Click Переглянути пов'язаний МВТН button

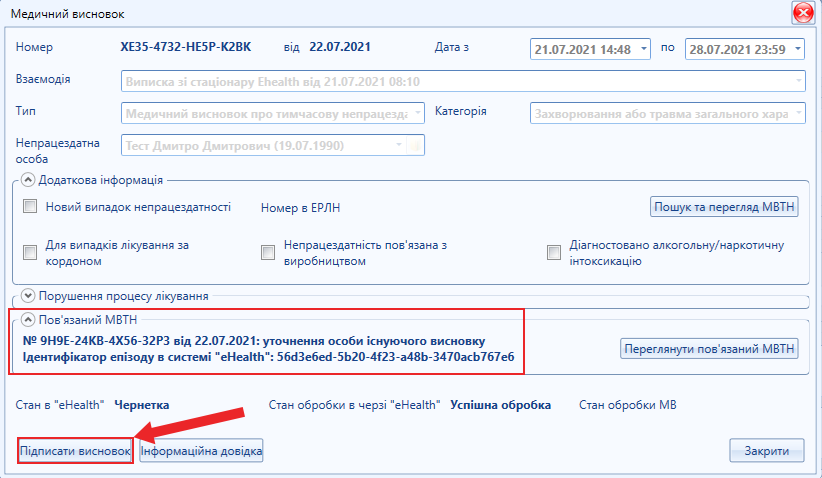709,349
